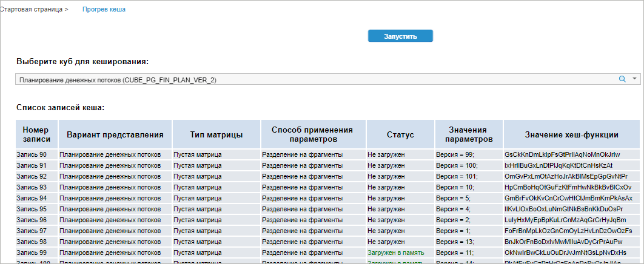Click Не загружен status in Запись 95 row
This screenshot has height=264, width=644.
[386, 209]
